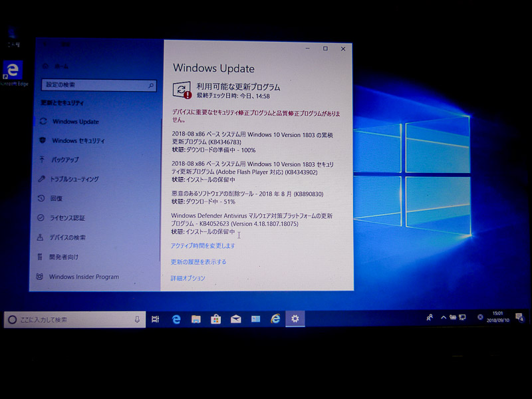The height and width of the screenshot is (399, 532).
Task: Click the update status icon with red alert
Action: click(x=182, y=90)
